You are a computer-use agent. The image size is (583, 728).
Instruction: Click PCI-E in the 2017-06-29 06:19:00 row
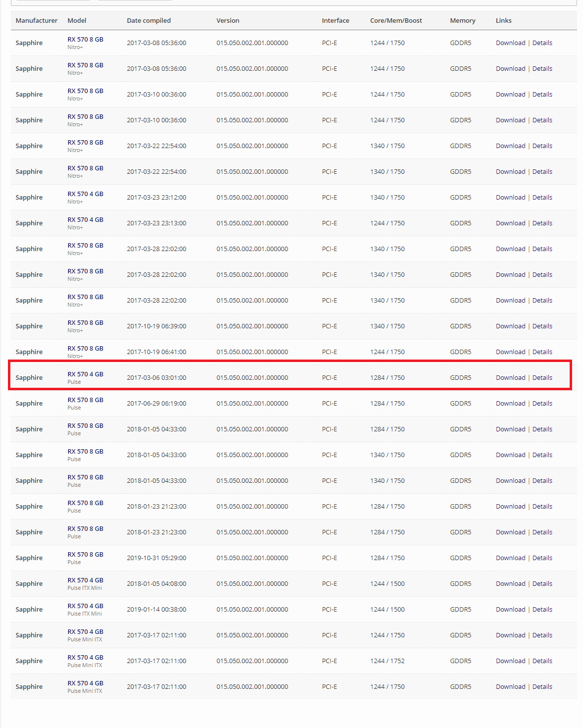[x=329, y=403]
